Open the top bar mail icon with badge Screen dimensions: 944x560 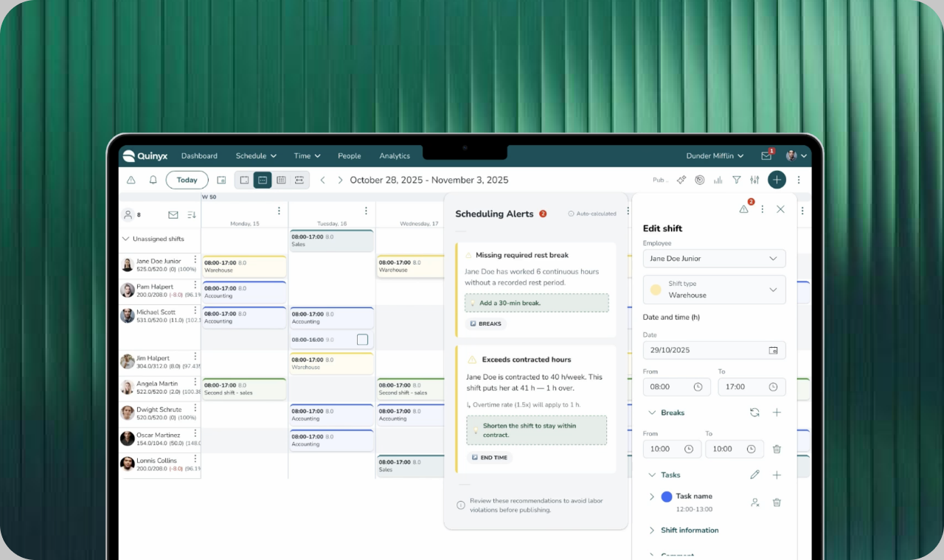pyautogui.click(x=767, y=155)
